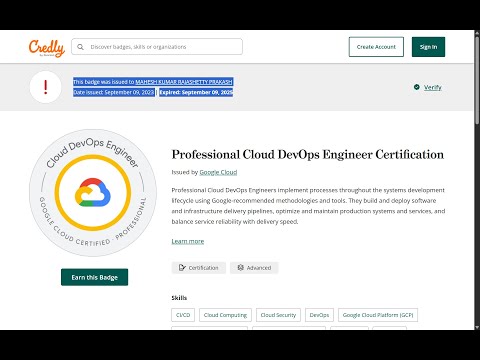The height and width of the screenshot is (360, 480).
Task: Click the Sign In button
Action: (x=428, y=47)
